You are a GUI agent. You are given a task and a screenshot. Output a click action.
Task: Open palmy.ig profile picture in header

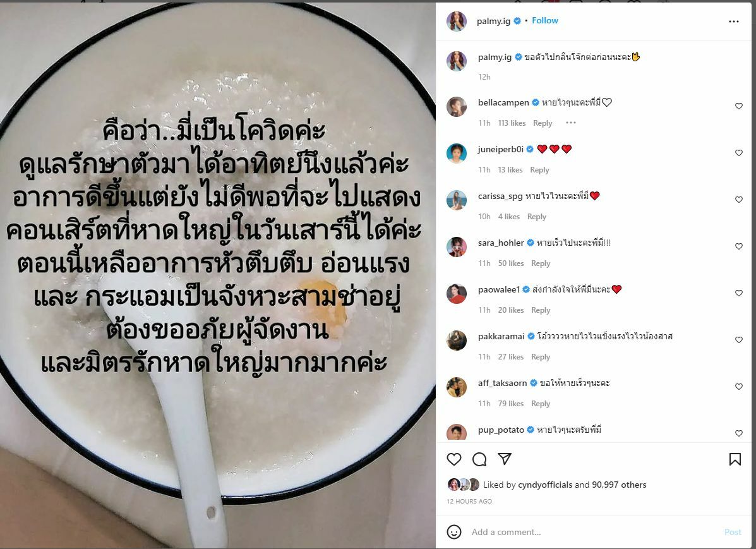click(456, 21)
